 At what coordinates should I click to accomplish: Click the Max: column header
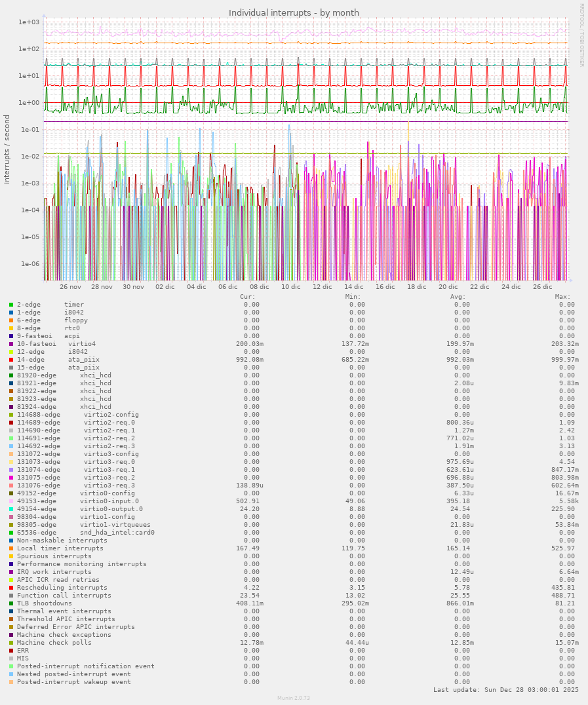tap(562, 297)
